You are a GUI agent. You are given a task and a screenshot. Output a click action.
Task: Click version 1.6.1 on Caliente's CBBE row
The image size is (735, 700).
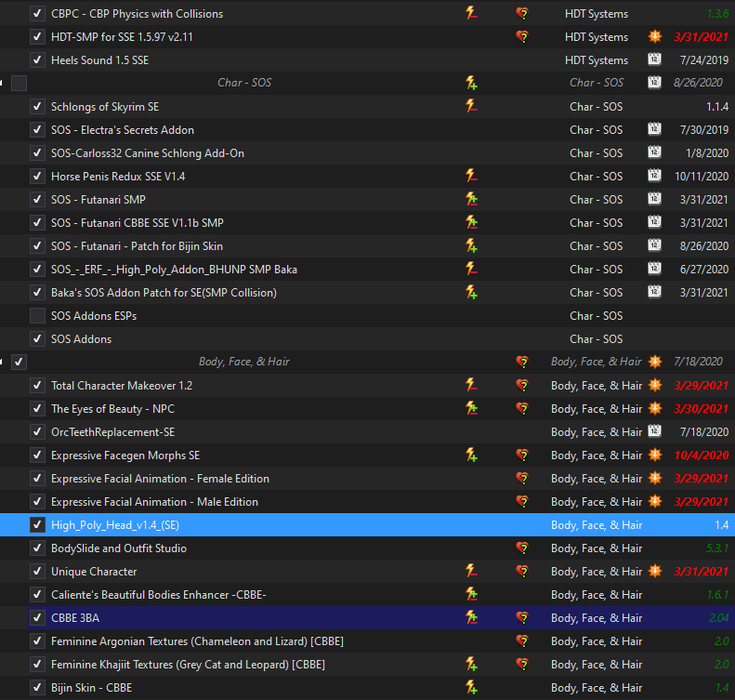coord(717,595)
